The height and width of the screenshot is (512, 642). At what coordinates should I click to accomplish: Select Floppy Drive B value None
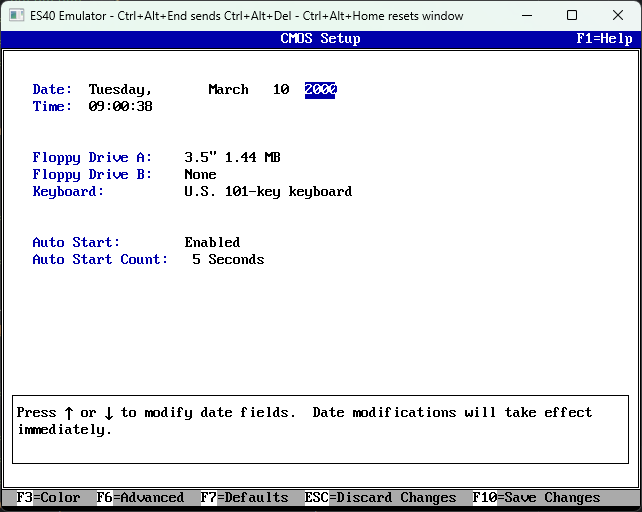tap(201, 174)
